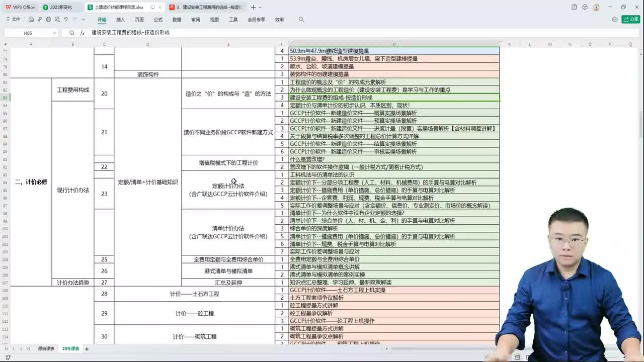The width and height of the screenshot is (644, 362).
Task: Click cell 汇总及延伸
Action: click(x=228, y=283)
